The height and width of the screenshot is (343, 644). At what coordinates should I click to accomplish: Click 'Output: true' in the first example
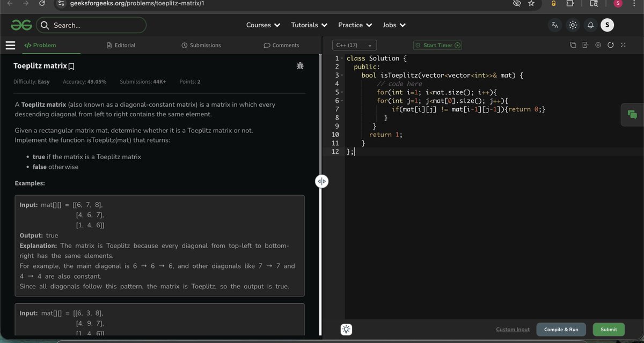pyautogui.click(x=39, y=235)
